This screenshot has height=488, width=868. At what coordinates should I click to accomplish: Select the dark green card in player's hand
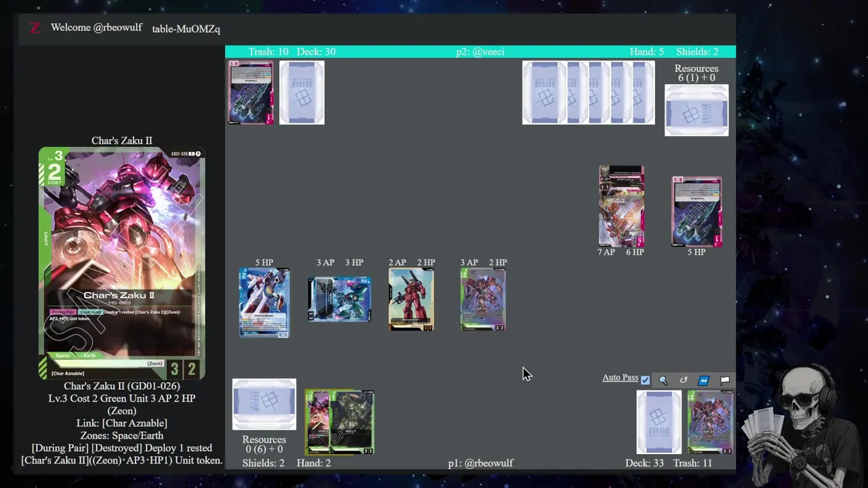click(x=352, y=422)
